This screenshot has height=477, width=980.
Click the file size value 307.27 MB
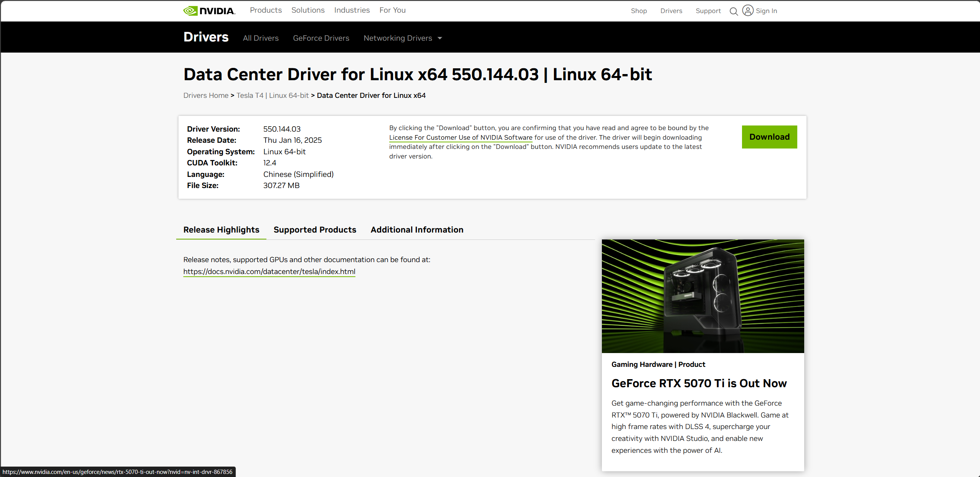coord(281,186)
